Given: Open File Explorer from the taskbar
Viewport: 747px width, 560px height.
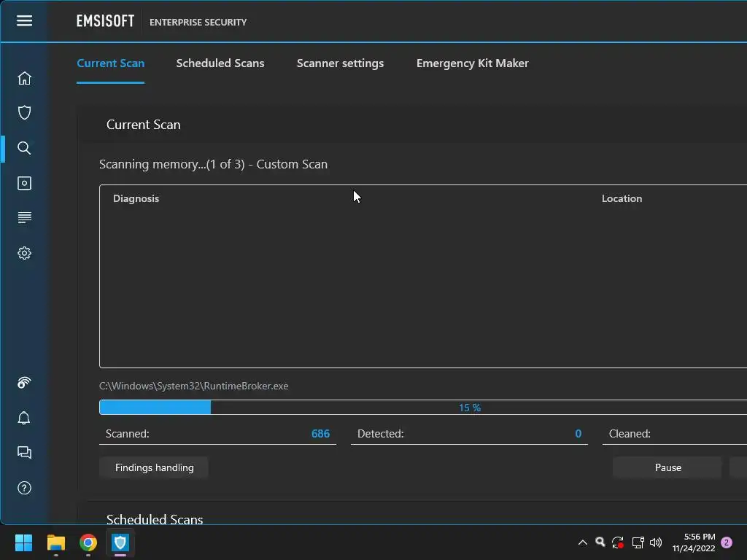Looking at the screenshot, I should click(x=55, y=542).
